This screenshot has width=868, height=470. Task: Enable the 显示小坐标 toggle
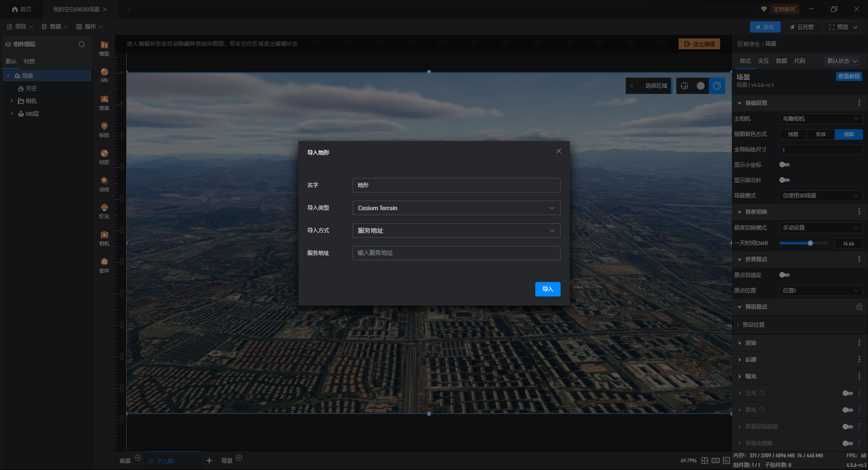[784, 165]
